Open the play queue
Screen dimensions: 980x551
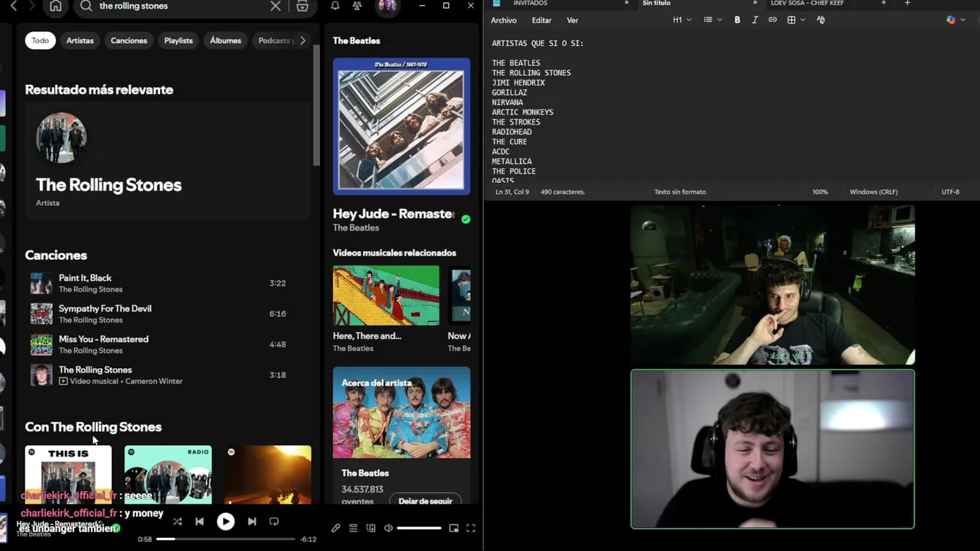coord(353,528)
